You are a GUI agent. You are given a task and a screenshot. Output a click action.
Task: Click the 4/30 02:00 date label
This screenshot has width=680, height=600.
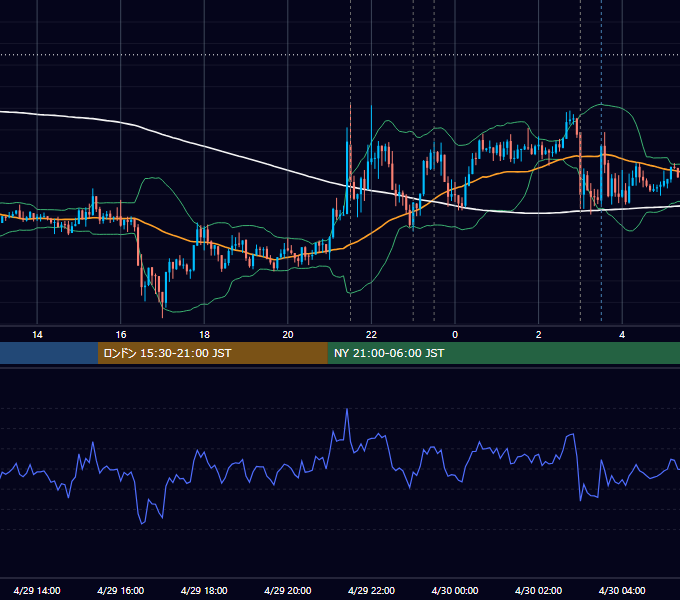538,590
